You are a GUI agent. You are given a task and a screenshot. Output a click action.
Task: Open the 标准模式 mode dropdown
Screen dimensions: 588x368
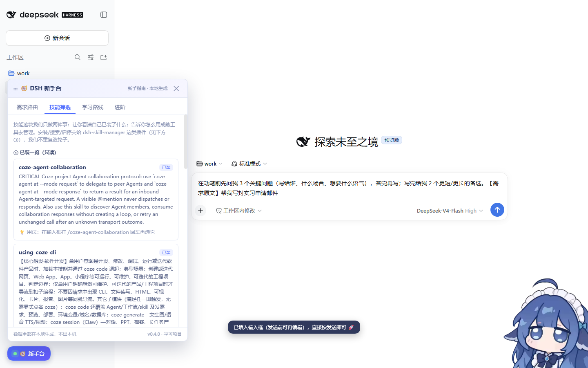tap(249, 164)
